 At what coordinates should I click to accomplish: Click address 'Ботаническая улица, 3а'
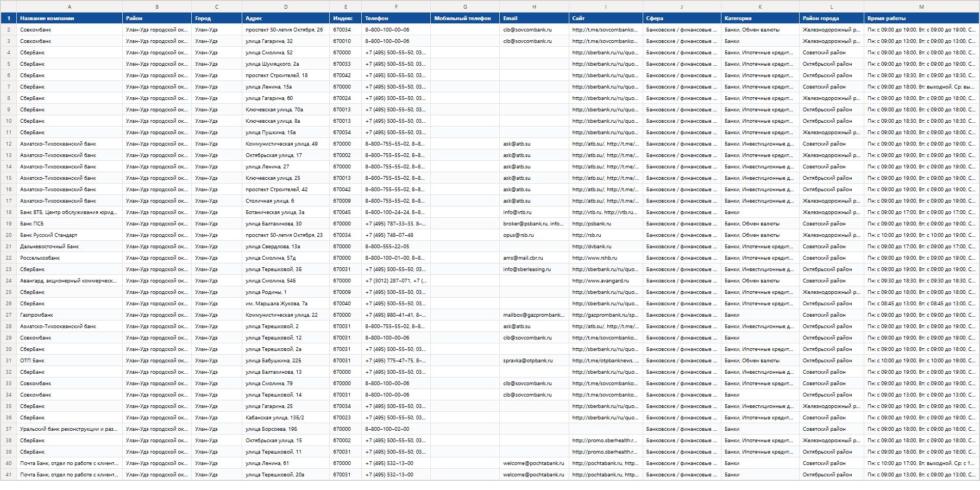click(286, 212)
